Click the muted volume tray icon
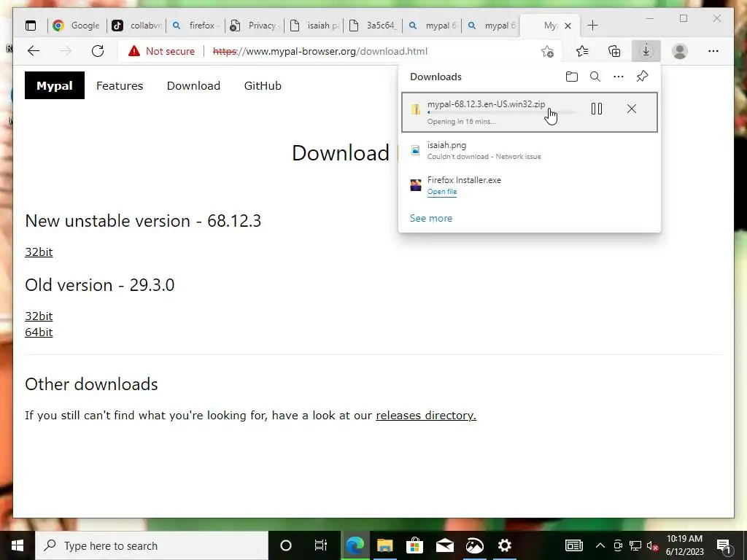747x560 pixels. [x=652, y=545]
